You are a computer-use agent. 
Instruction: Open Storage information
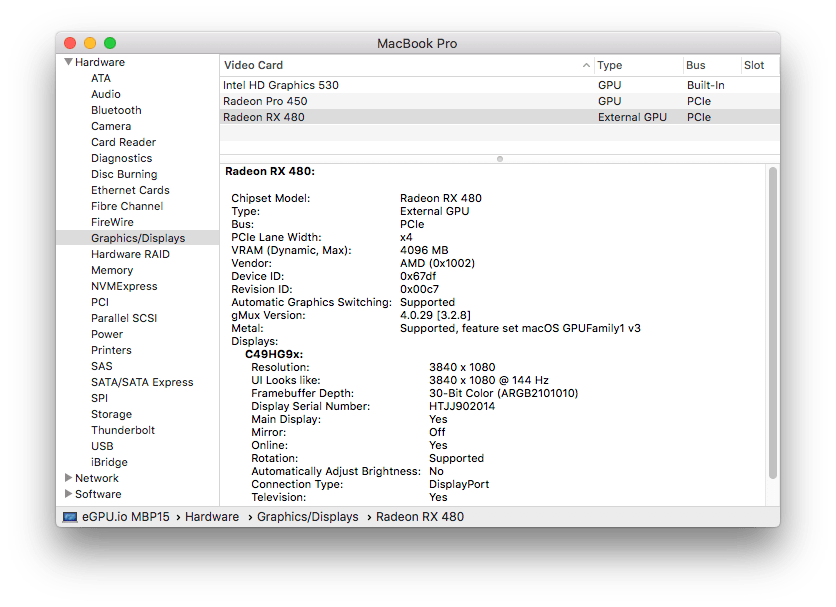[x=111, y=414]
